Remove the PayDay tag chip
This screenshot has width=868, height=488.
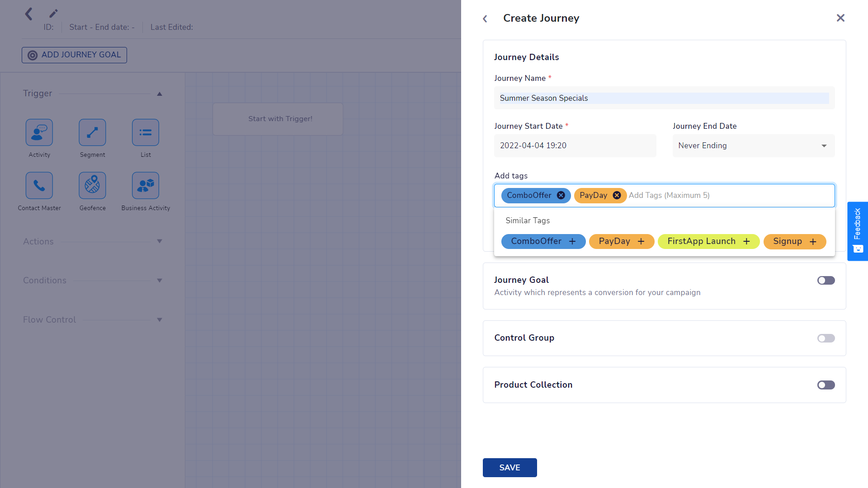(617, 195)
